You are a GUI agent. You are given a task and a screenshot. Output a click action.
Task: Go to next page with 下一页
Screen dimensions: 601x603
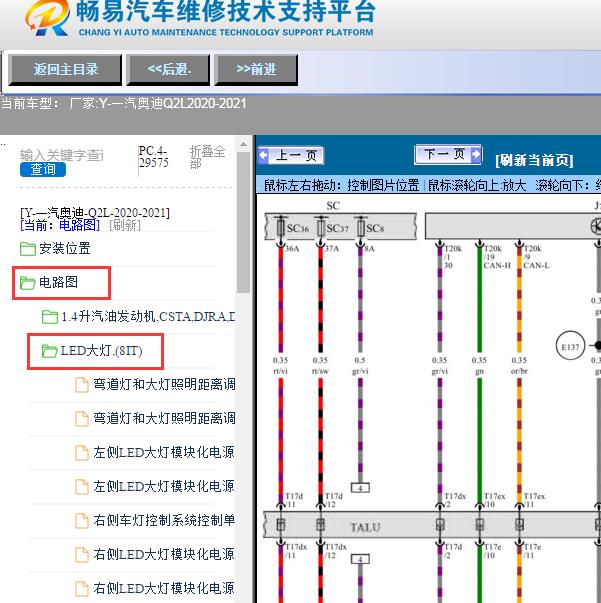[448, 155]
